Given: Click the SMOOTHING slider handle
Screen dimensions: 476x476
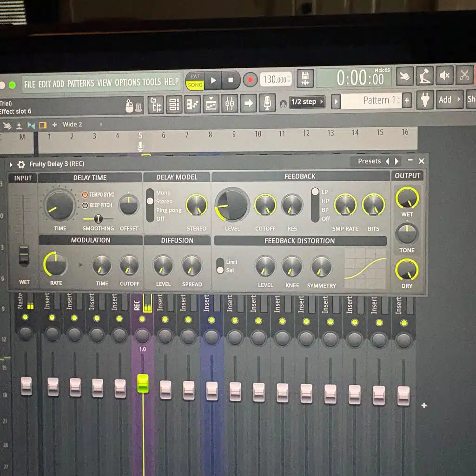Looking at the screenshot, I should [98, 218].
